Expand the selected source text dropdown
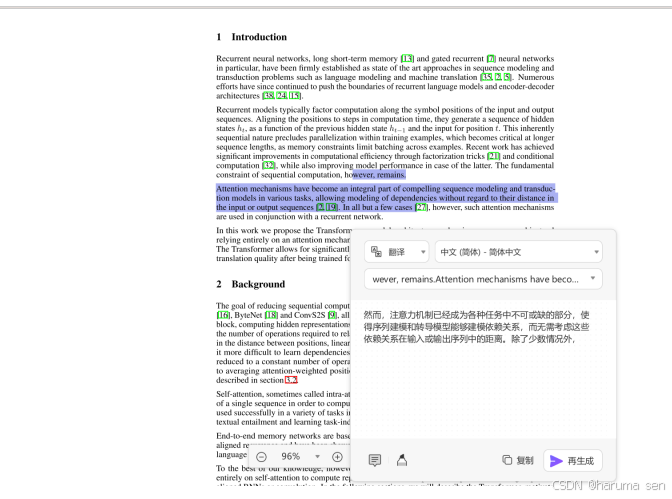Image resolution: width=672 pixels, height=499 pixels. coord(483,279)
